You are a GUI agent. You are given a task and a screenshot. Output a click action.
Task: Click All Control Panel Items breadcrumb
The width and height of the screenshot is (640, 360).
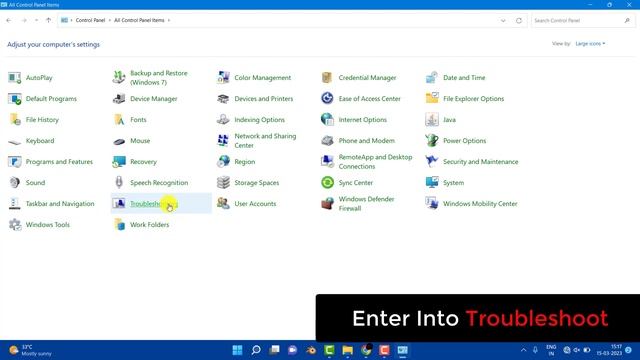[139, 20]
